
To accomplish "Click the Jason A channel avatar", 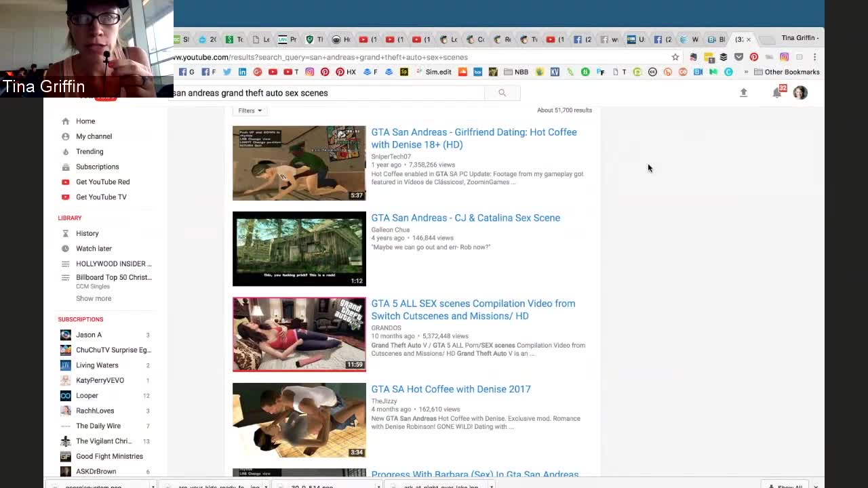I will [x=65, y=335].
